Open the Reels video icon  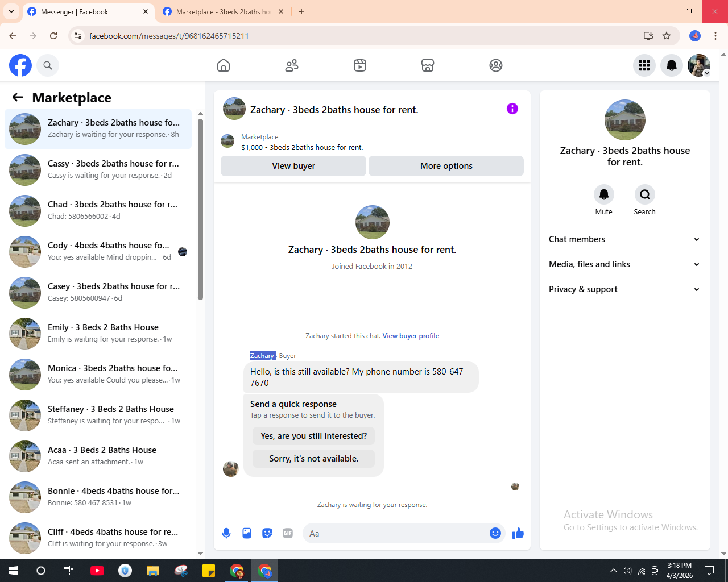[x=360, y=65]
